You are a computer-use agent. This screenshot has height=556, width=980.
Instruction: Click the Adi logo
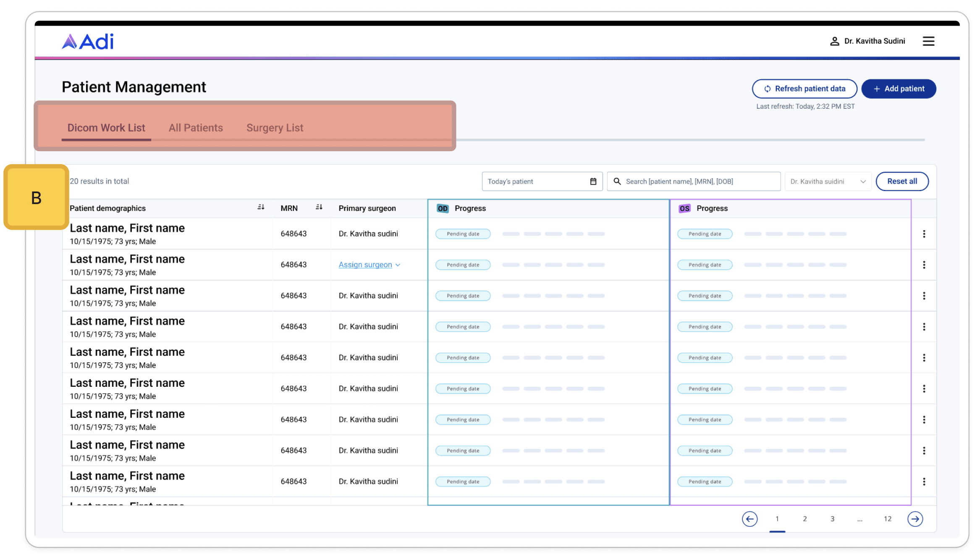pyautogui.click(x=88, y=42)
